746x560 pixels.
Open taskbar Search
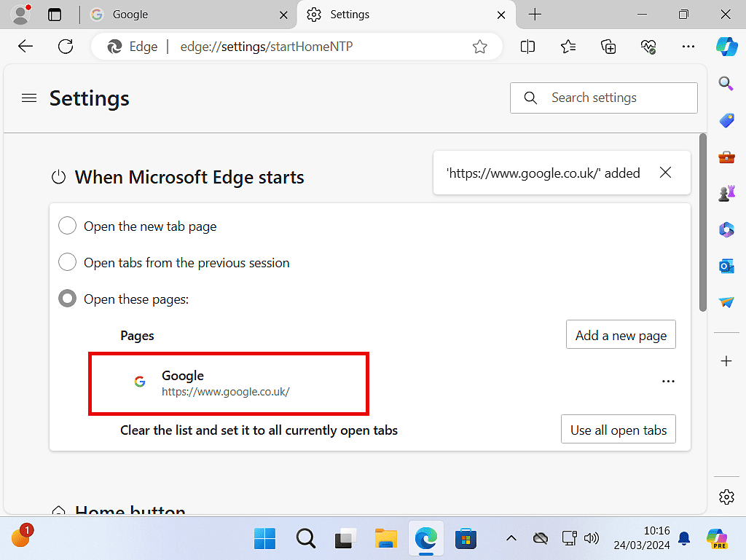pos(305,539)
